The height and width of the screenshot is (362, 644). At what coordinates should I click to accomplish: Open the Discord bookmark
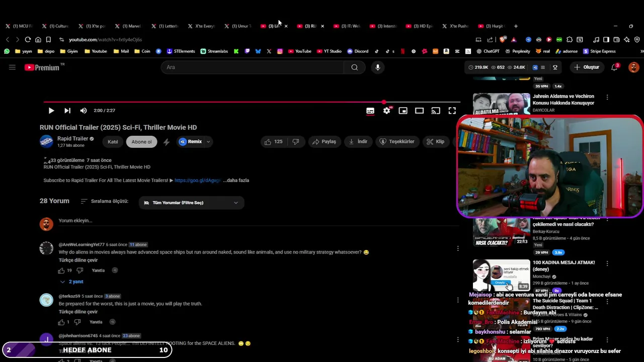[x=358, y=51]
